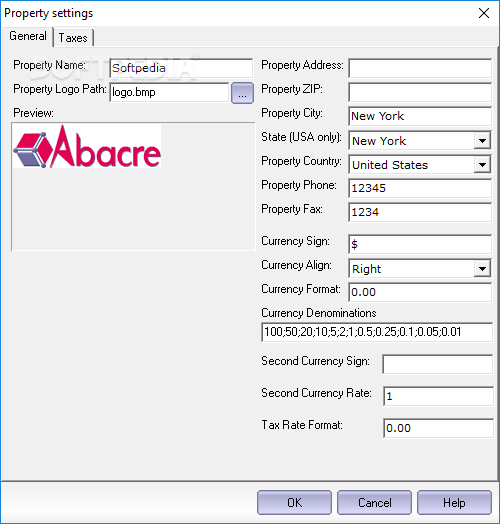Confirm settings with the OK button

click(294, 502)
